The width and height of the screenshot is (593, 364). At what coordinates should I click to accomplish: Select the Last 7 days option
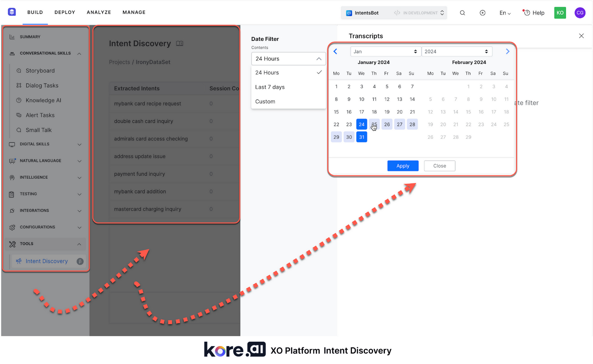point(288,87)
